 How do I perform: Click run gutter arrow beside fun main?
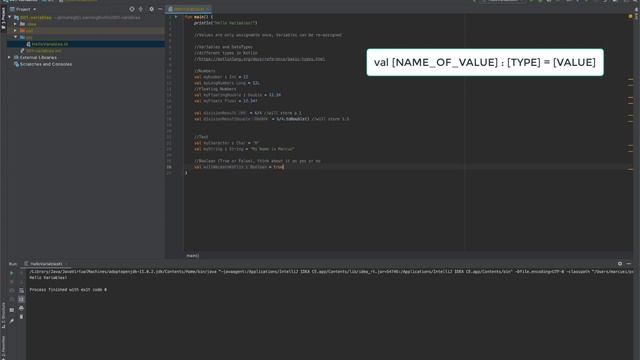(176, 17)
